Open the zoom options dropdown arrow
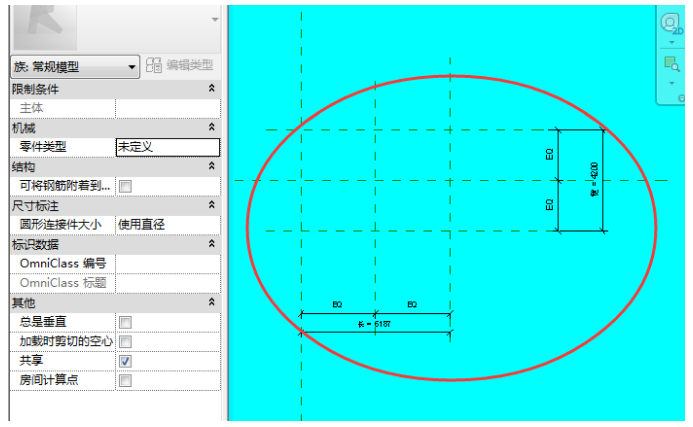 click(x=671, y=85)
